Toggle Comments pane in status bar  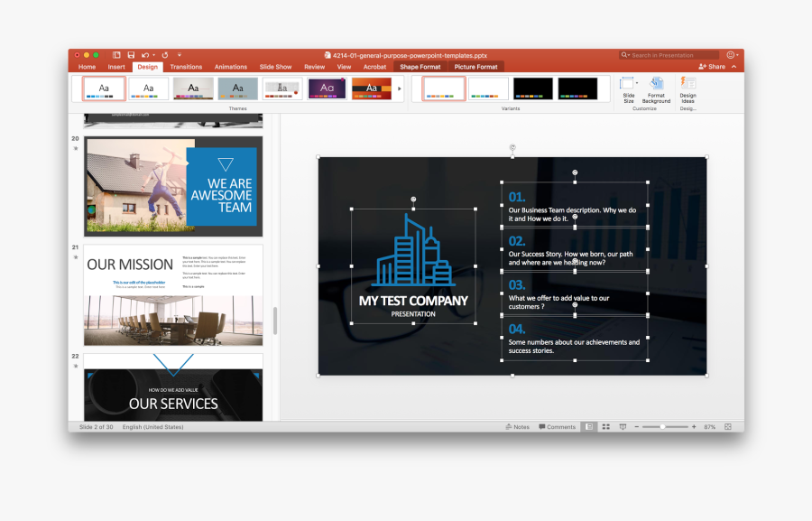(x=557, y=426)
